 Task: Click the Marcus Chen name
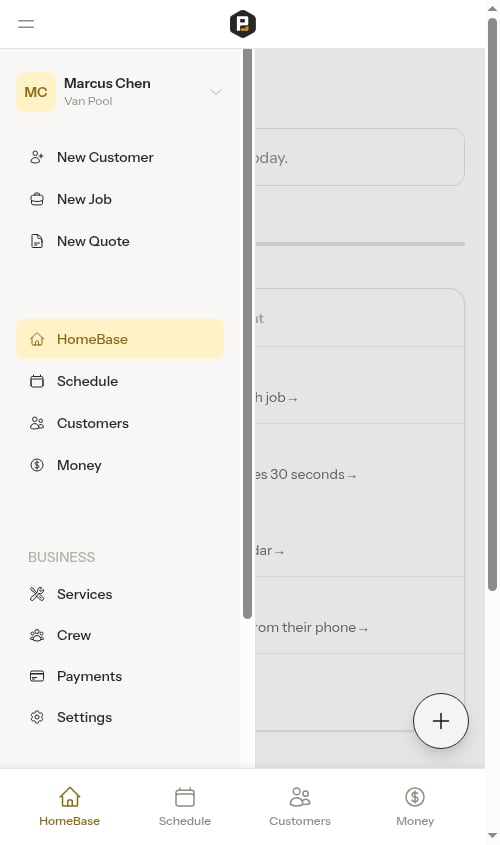tap(107, 84)
